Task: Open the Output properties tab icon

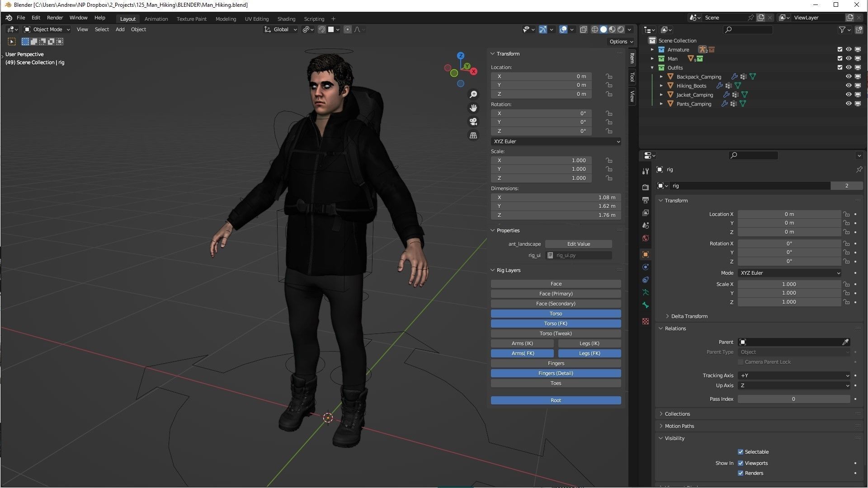Action: pyautogui.click(x=646, y=200)
